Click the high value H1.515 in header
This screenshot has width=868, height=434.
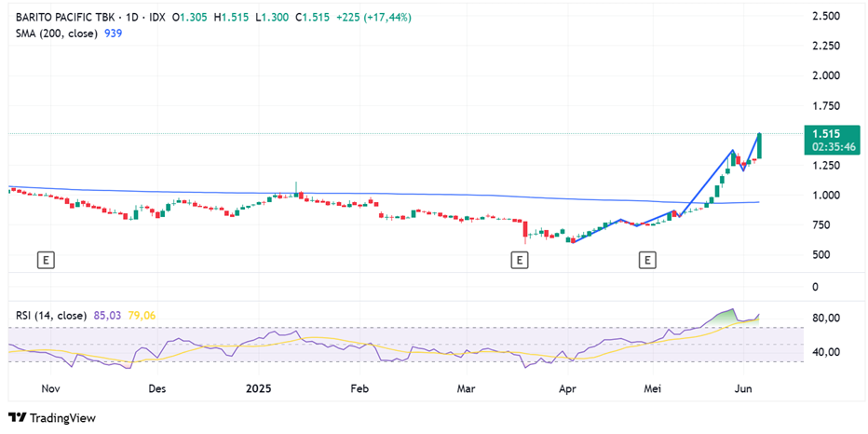pos(232,18)
